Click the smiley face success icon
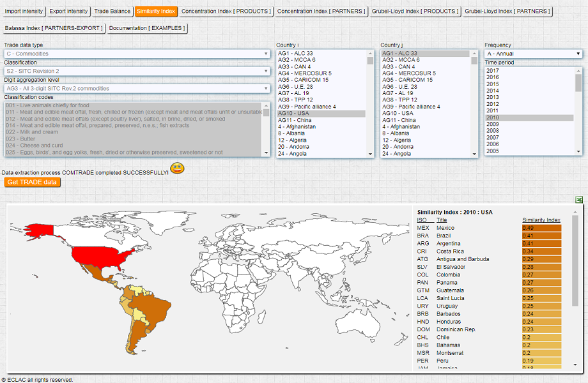Image resolution: width=588 pixels, height=383 pixels. [177, 169]
